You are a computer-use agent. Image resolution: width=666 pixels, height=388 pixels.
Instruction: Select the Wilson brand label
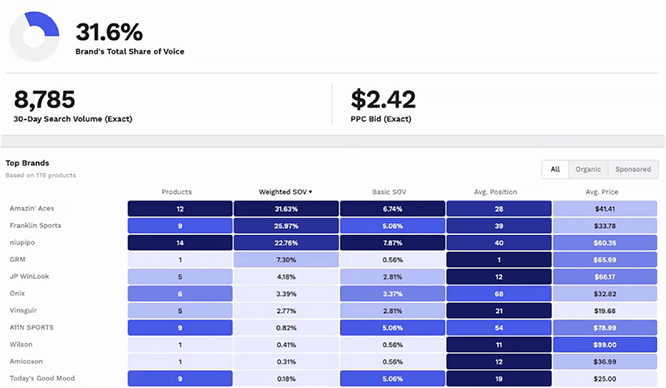21,344
